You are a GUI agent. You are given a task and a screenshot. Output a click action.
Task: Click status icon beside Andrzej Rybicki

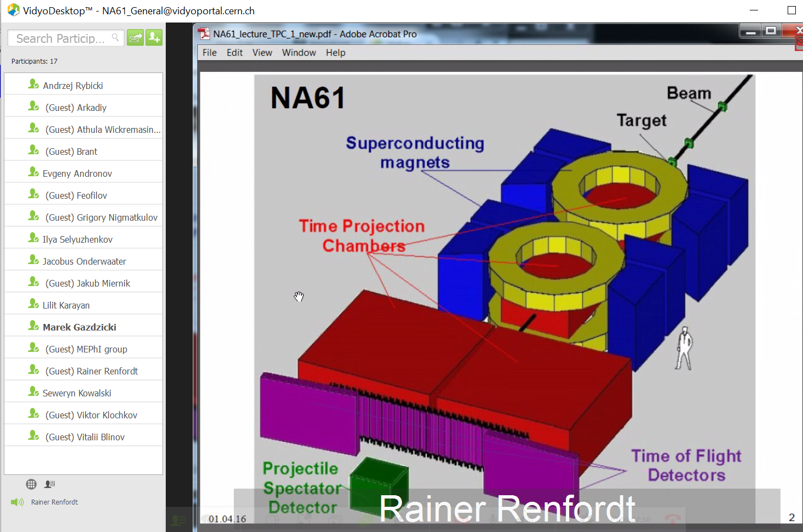[33, 85]
